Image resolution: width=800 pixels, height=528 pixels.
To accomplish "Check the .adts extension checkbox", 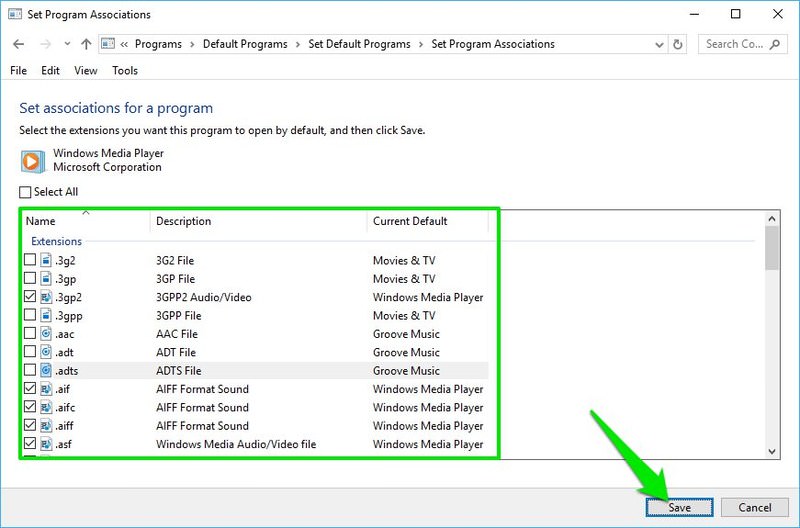I will pos(30,370).
